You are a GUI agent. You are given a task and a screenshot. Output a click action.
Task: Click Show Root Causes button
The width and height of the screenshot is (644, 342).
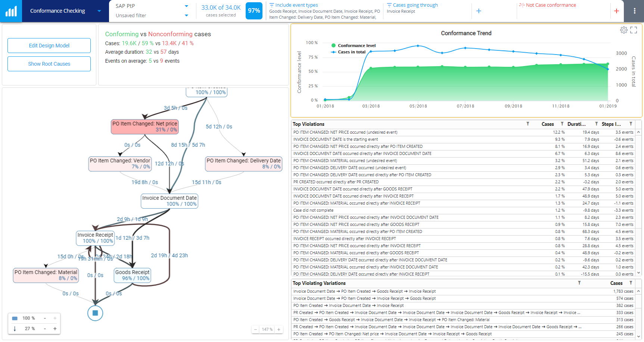49,64
